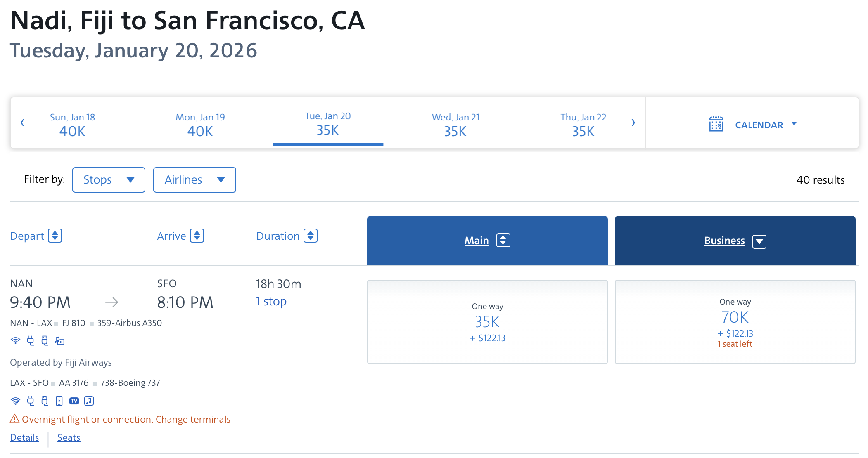Click the Wi-Fi icon on FJ 810 leg
868x458 pixels.
[x=15, y=341]
